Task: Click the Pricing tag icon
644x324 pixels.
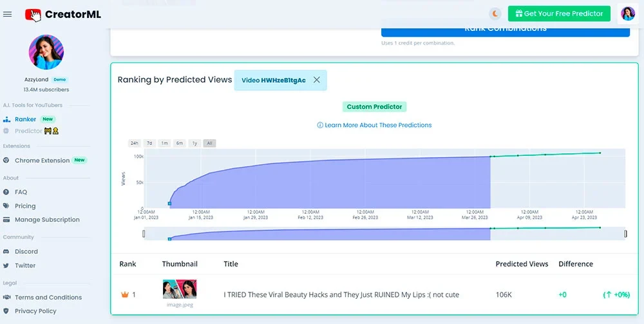Action: click(x=6, y=205)
